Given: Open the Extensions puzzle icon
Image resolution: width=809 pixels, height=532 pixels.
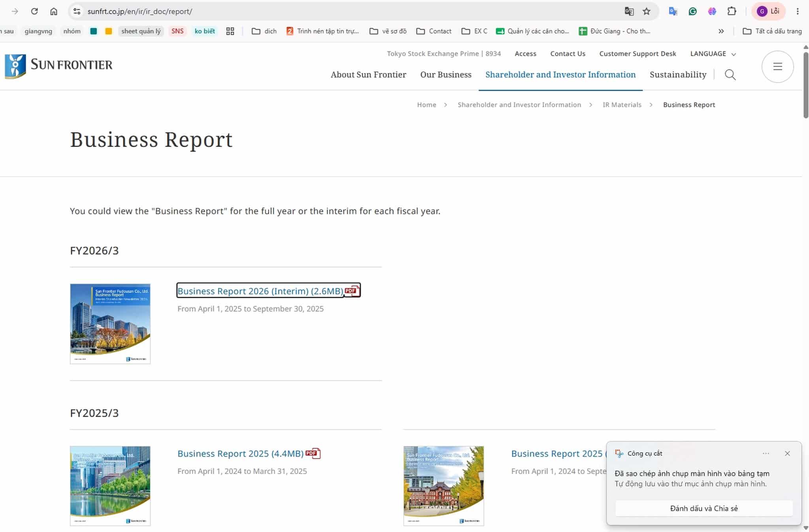Looking at the screenshot, I should click(732, 11).
